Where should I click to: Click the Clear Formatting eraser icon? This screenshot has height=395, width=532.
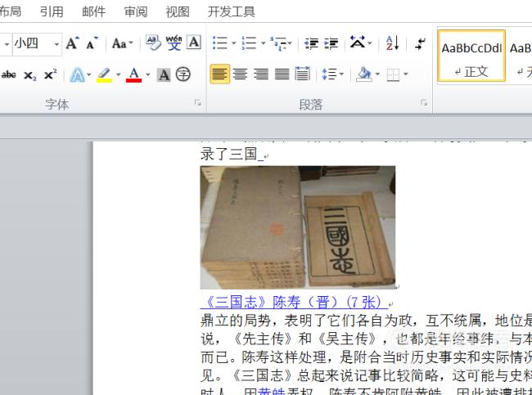[x=153, y=43]
